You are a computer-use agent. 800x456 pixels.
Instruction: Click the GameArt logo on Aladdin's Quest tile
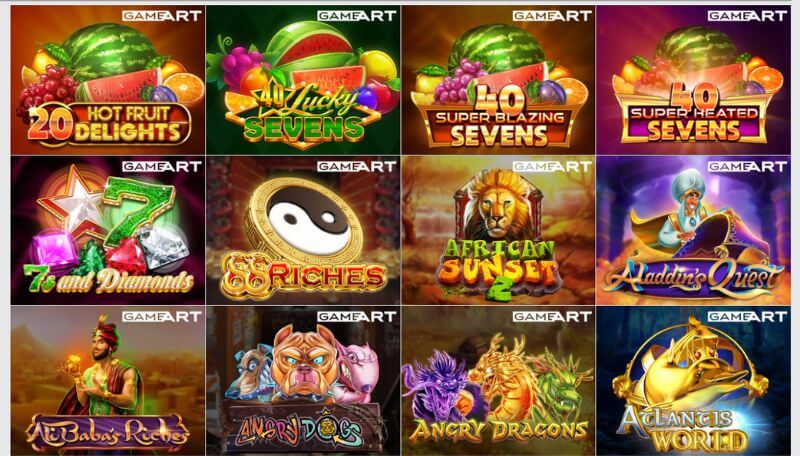[x=747, y=167]
